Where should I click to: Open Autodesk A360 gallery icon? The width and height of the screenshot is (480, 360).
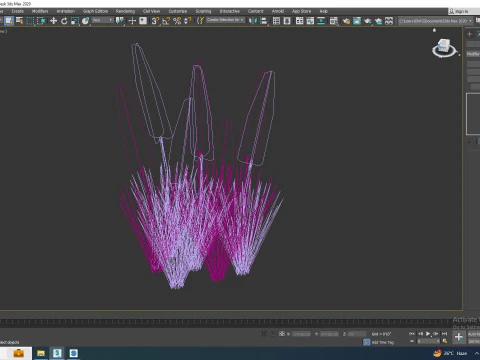389,21
